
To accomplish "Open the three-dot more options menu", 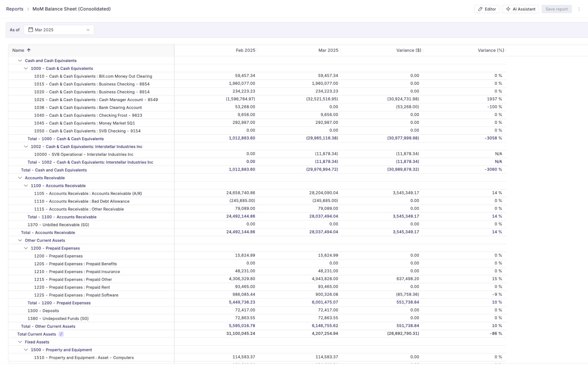I will [x=579, y=9].
